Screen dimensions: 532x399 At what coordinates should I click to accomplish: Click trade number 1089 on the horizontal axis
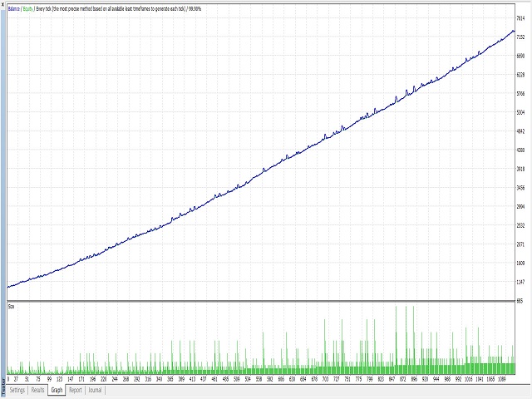tap(502, 379)
